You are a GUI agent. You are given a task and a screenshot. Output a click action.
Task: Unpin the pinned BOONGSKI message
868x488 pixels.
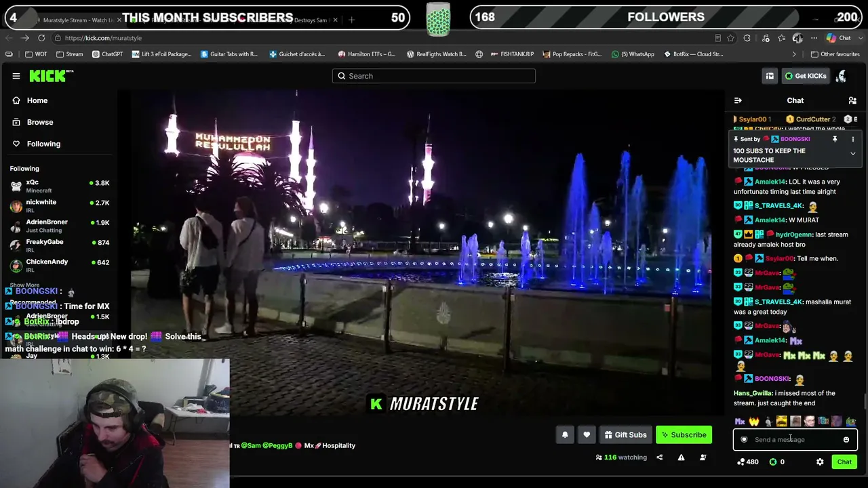(x=835, y=139)
